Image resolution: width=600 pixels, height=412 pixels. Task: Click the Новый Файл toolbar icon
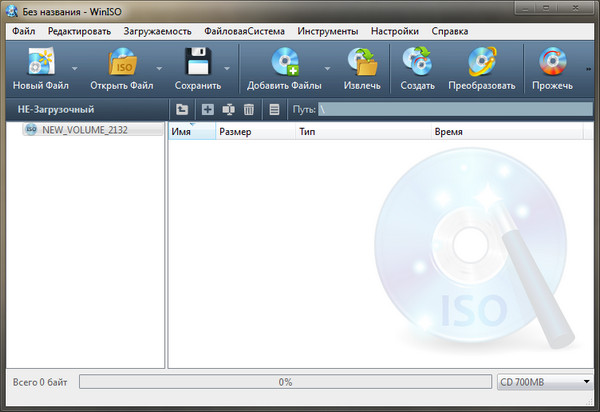[x=39, y=63]
